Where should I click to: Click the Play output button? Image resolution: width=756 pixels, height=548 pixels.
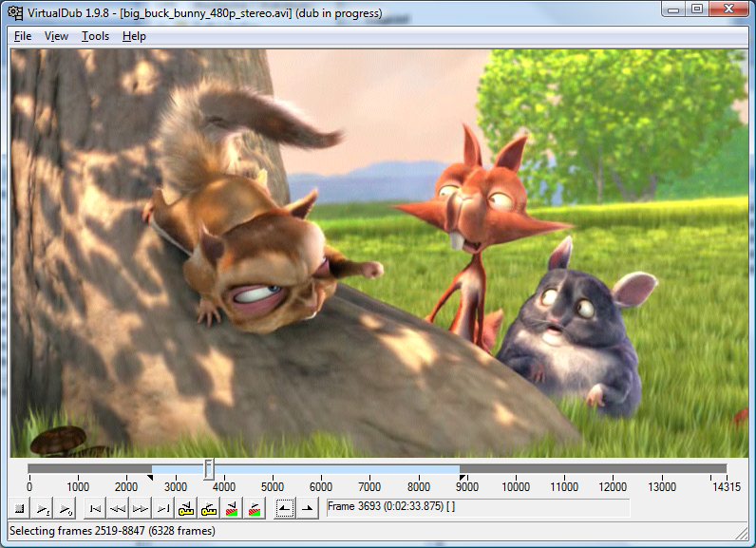pyautogui.click(x=66, y=508)
